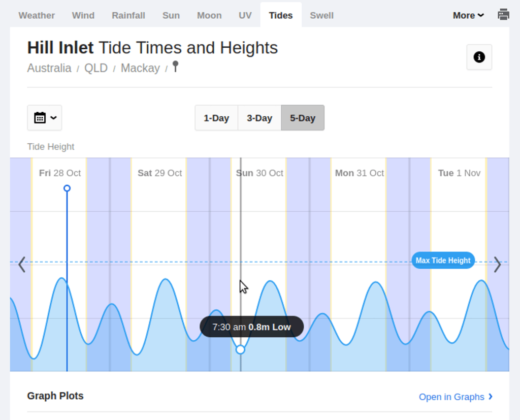520x420 pixels.
Task: Switch to the Swell tab
Action: (x=321, y=15)
